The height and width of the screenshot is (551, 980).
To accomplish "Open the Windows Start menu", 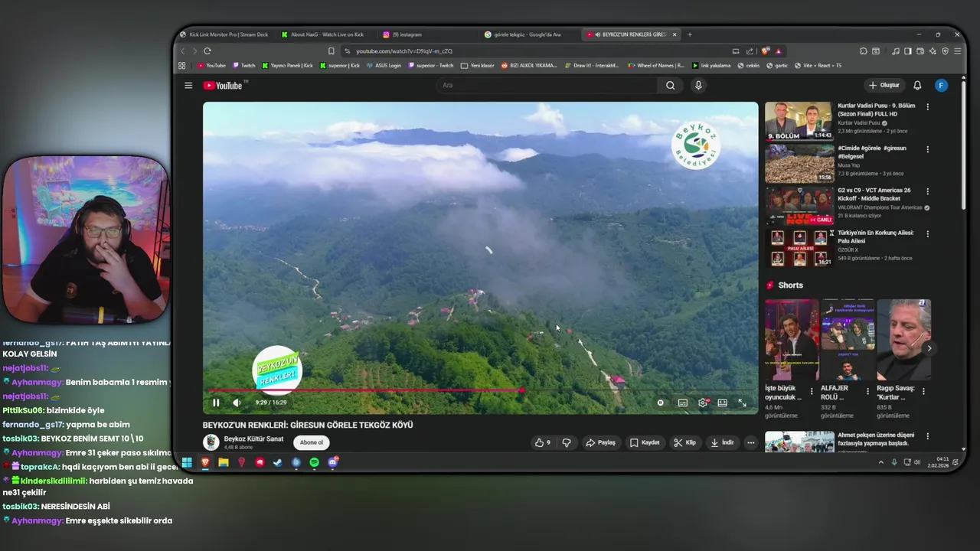I will point(187,462).
